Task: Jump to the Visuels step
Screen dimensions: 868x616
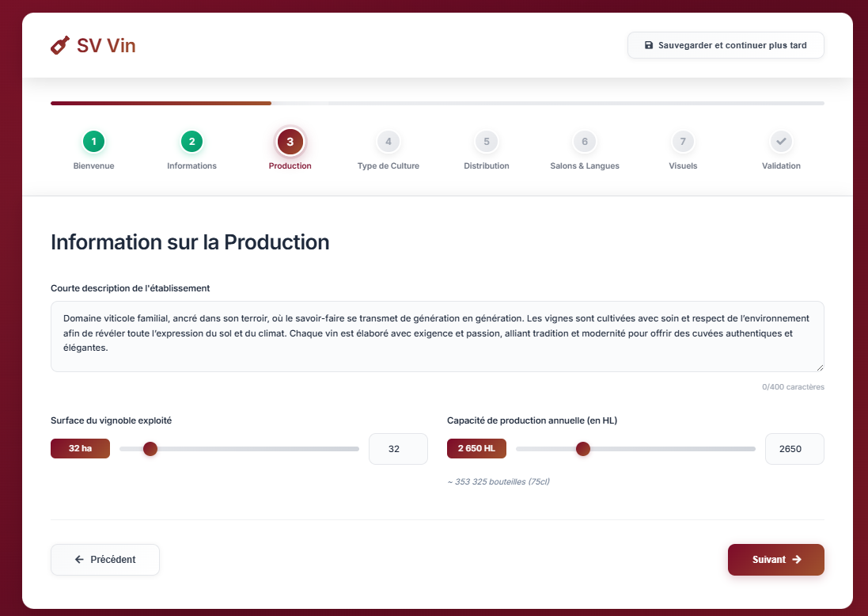Action: 682,141
